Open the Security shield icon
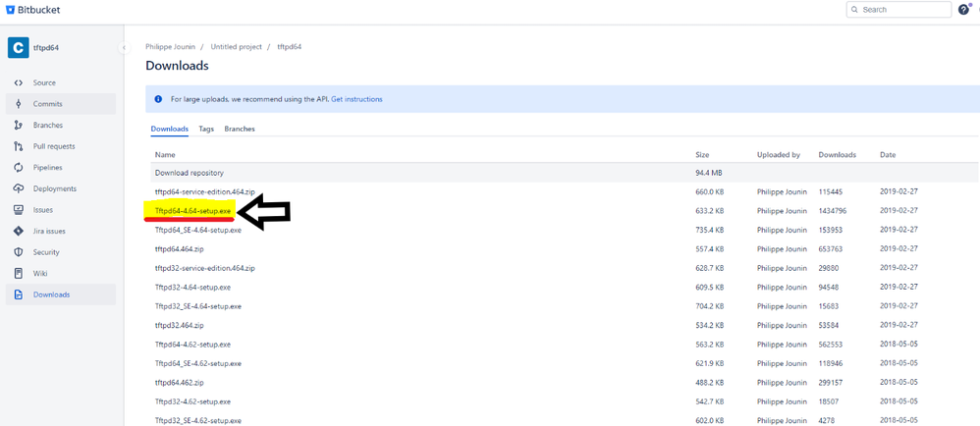 (19, 252)
